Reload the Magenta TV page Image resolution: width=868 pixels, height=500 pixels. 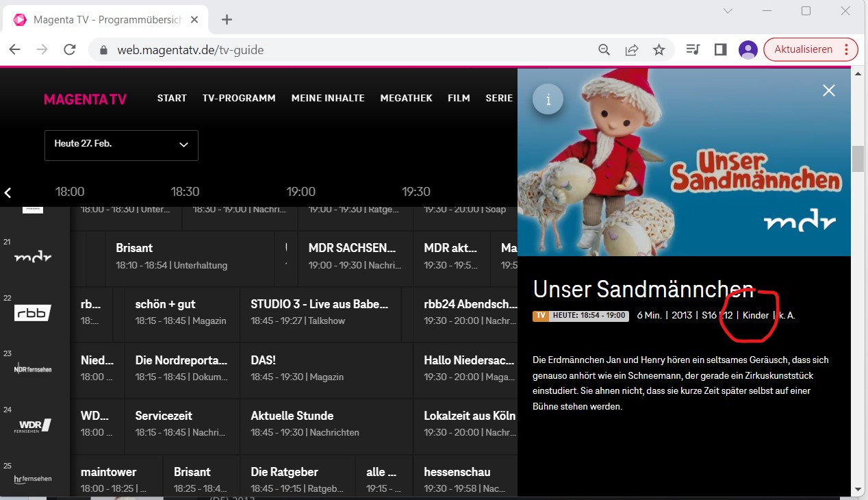[x=69, y=49]
